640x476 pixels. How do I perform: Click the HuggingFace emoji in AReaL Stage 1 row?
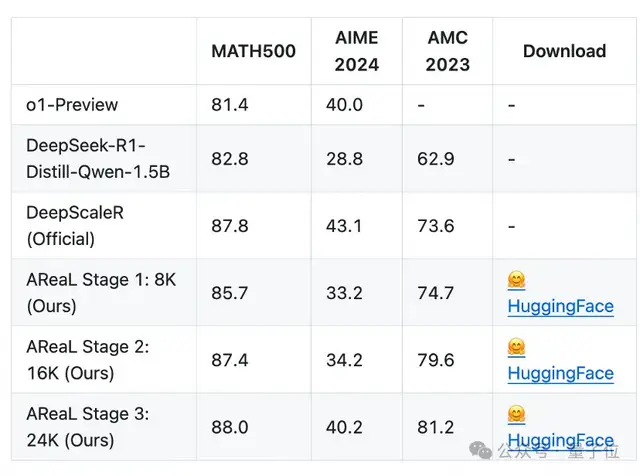click(517, 281)
